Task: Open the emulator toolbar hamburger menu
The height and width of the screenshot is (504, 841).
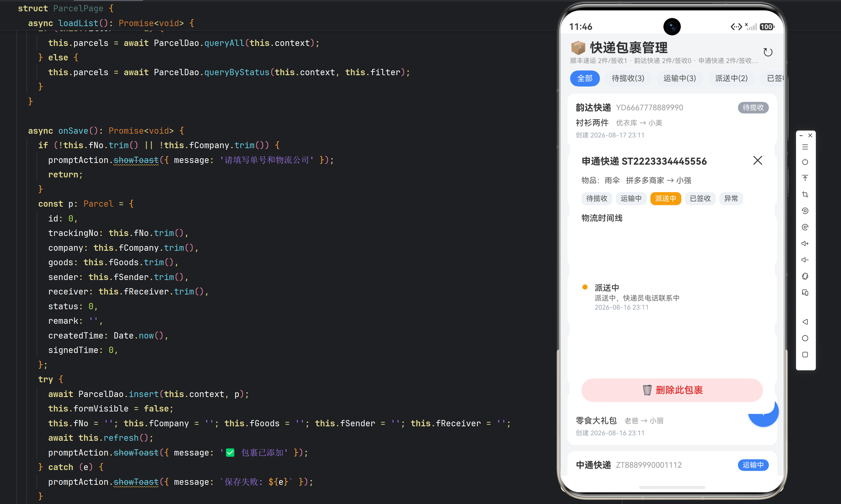Action: (x=805, y=147)
